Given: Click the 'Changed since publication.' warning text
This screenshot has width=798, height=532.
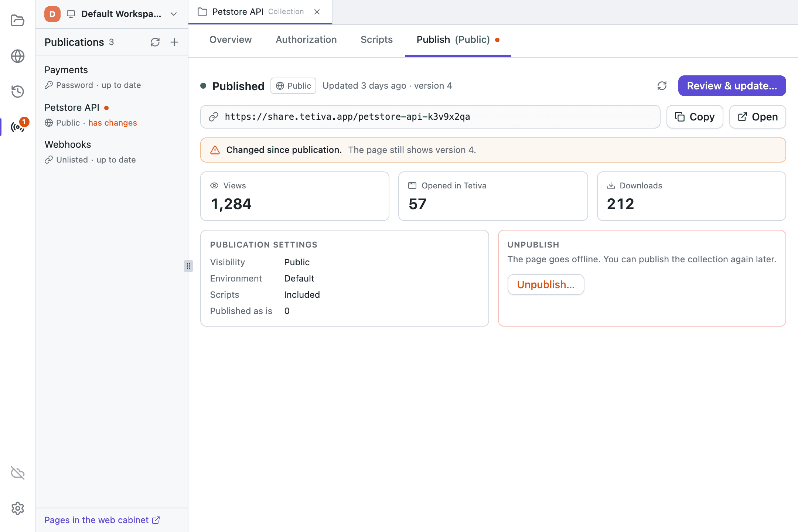Looking at the screenshot, I should pos(284,150).
